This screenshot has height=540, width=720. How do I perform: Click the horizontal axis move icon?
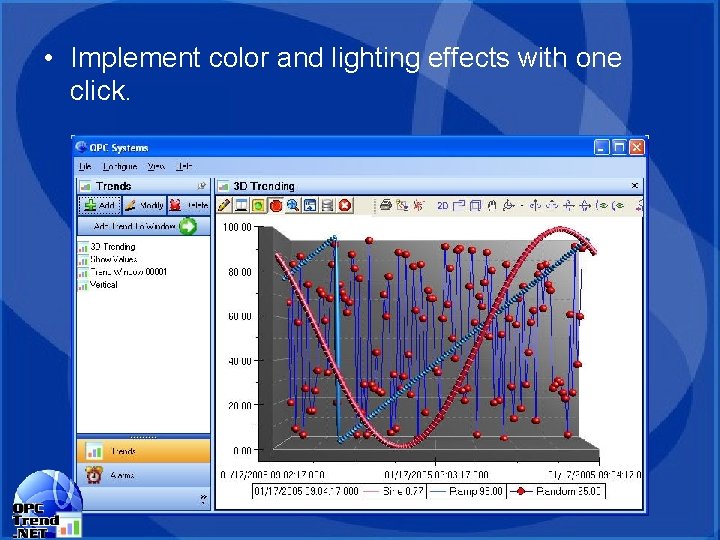[x=568, y=205]
